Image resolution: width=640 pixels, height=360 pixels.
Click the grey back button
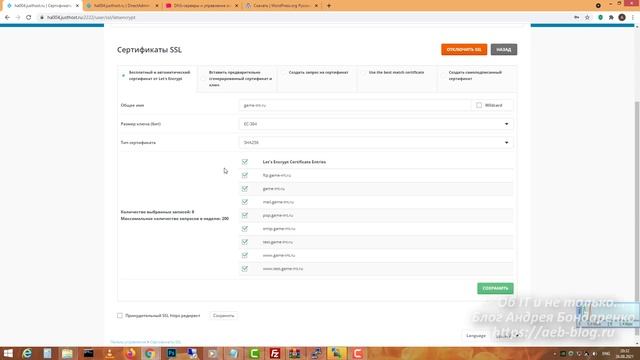[504, 50]
